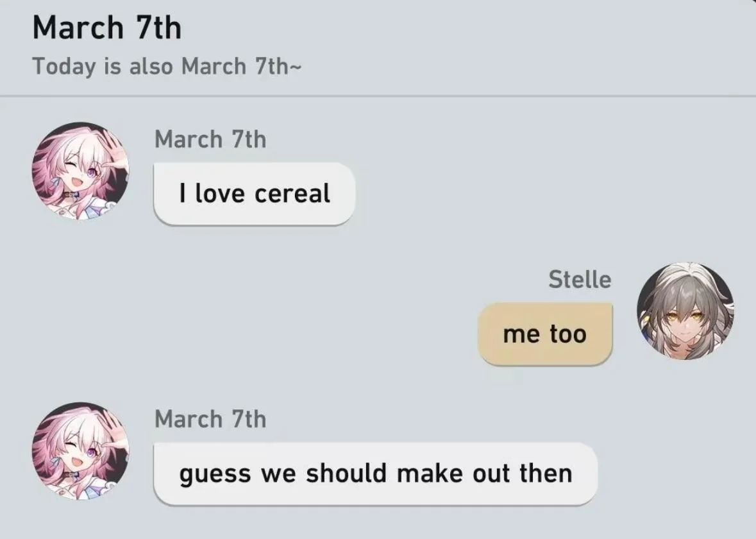Click the Stelle name label

(x=579, y=279)
